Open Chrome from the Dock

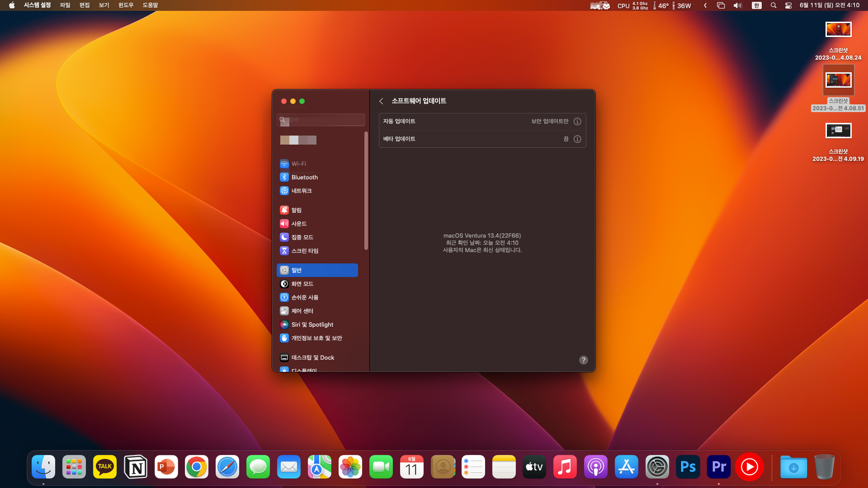(197, 467)
